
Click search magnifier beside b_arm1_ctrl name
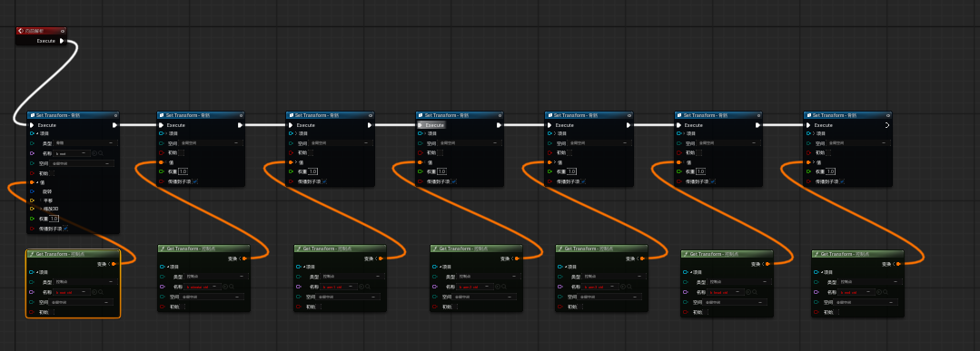[x=368, y=287]
